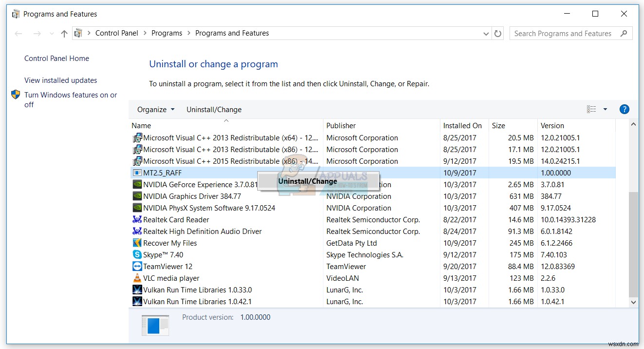Click the Visual C++ 2013 x64 icon
The width and height of the screenshot is (644, 349).
(x=137, y=138)
